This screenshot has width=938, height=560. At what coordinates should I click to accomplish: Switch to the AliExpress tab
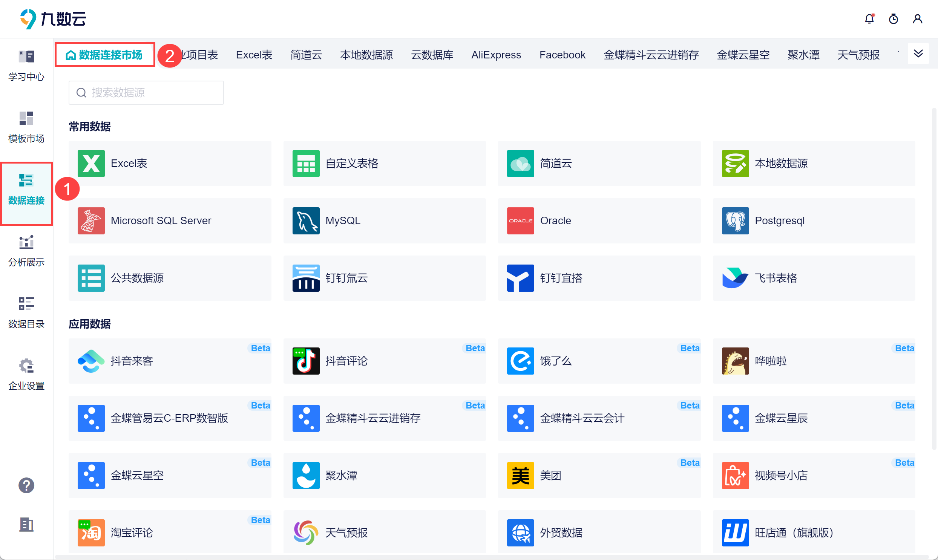coord(496,55)
